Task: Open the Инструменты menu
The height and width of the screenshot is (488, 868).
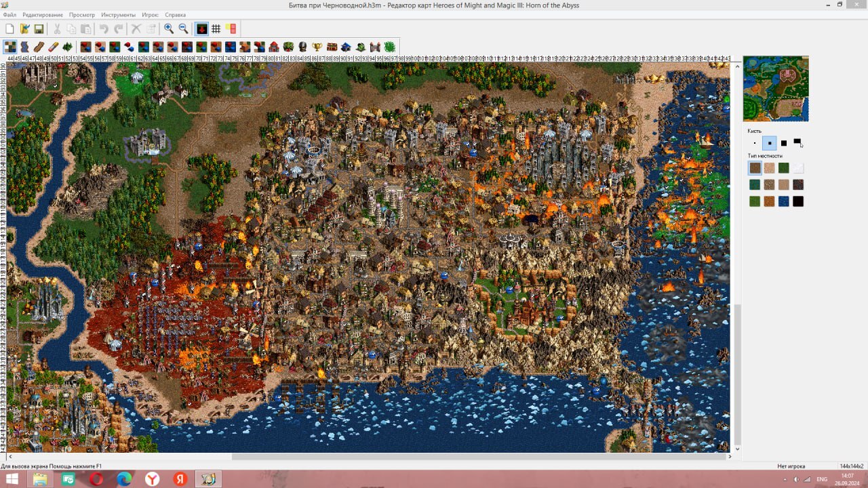Action: [x=119, y=15]
